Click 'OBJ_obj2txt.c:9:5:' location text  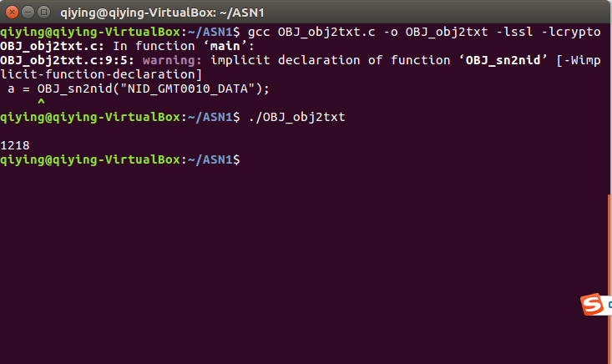[x=67, y=60]
